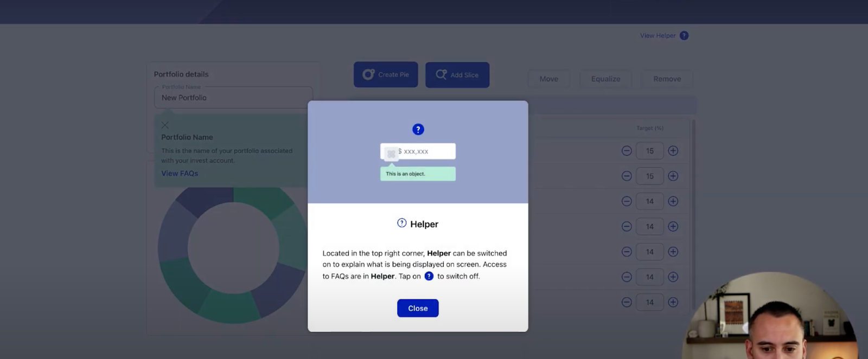Close the Helper dialog with Close button

pyautogui.click(x=418, y=308)
